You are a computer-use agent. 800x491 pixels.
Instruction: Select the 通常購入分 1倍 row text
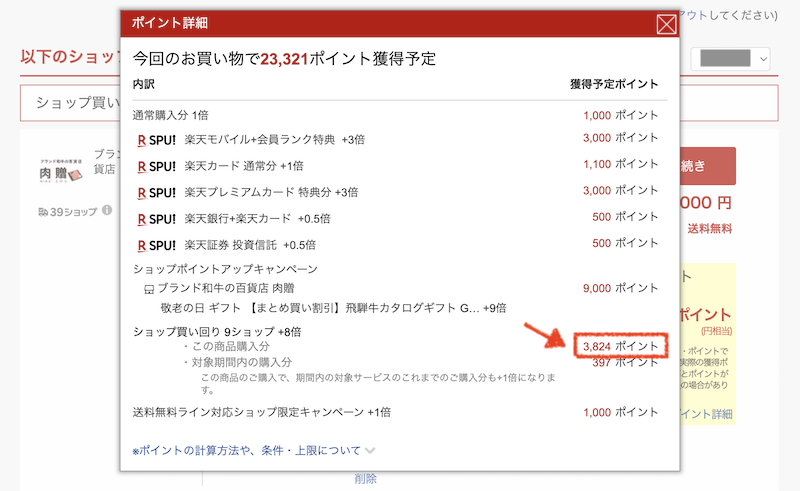170,115
